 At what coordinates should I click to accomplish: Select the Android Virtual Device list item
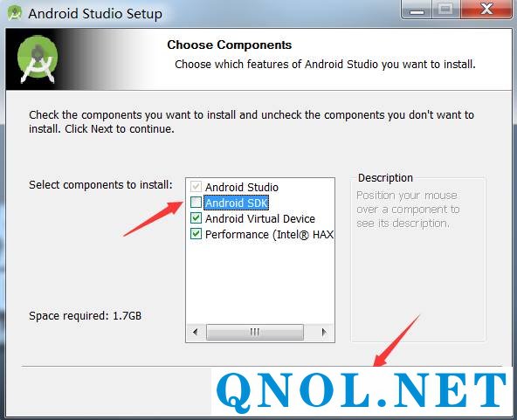(260, 218)
